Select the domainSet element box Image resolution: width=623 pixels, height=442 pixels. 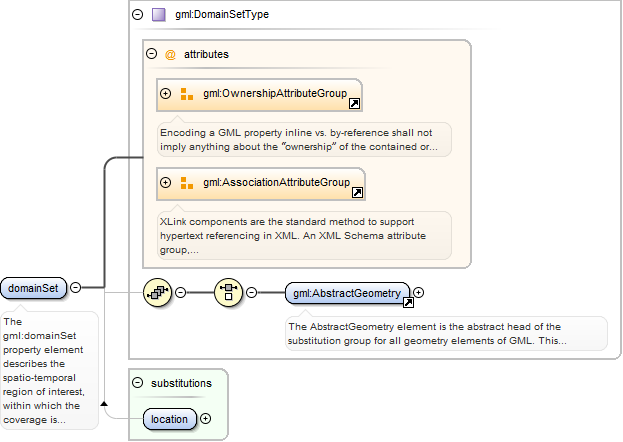[x=34, y=288]
